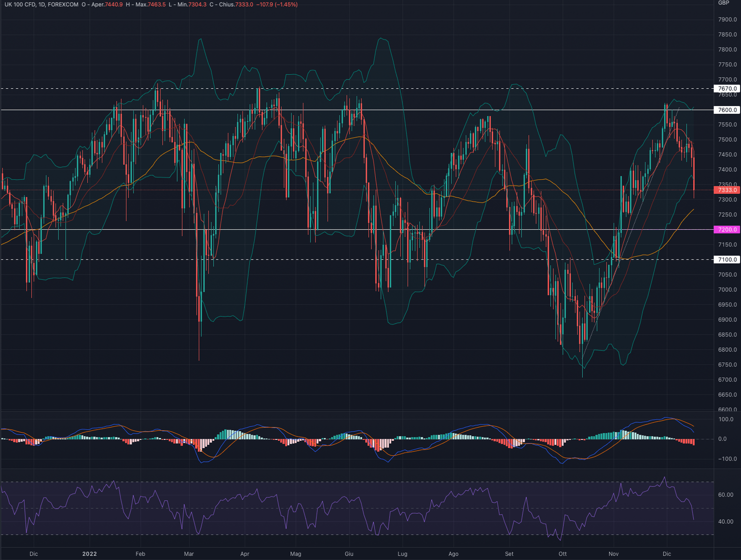Select the 7600.0 horizontal line price label
This screenshot has width=741, height=560.
tap(727, 110)
